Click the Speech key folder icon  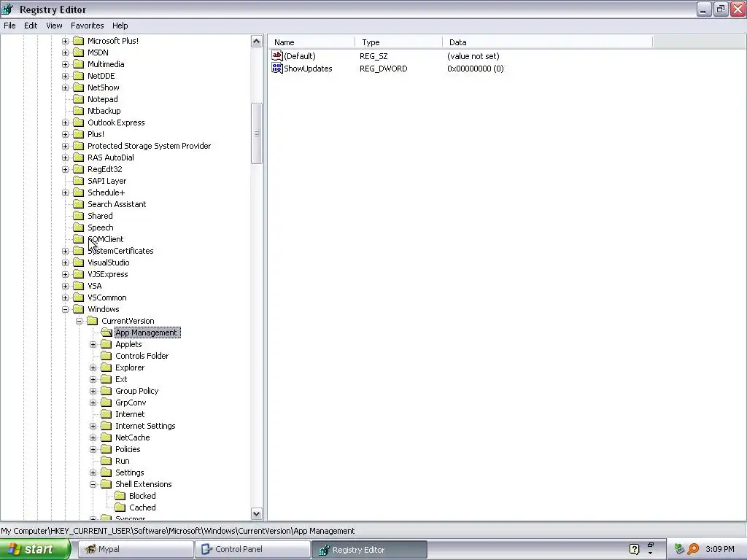click(78, 227)
